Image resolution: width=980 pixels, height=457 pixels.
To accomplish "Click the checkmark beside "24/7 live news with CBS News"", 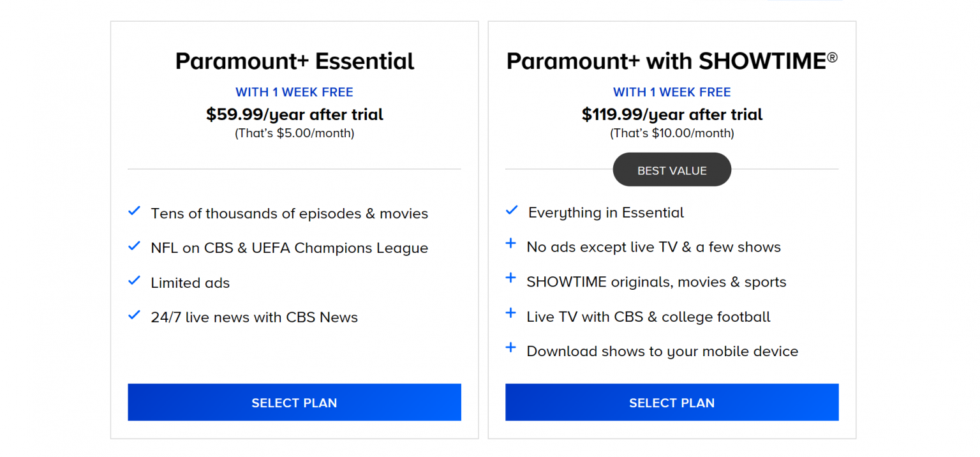I will pyautogui.click(x=135, y=314).
